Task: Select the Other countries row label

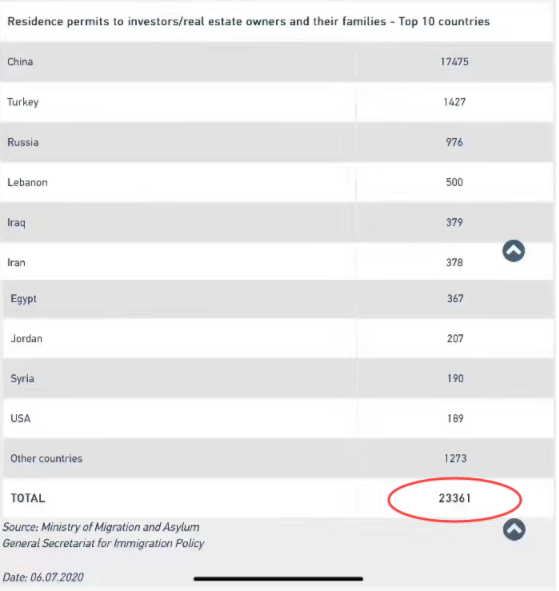Action: 46,458
